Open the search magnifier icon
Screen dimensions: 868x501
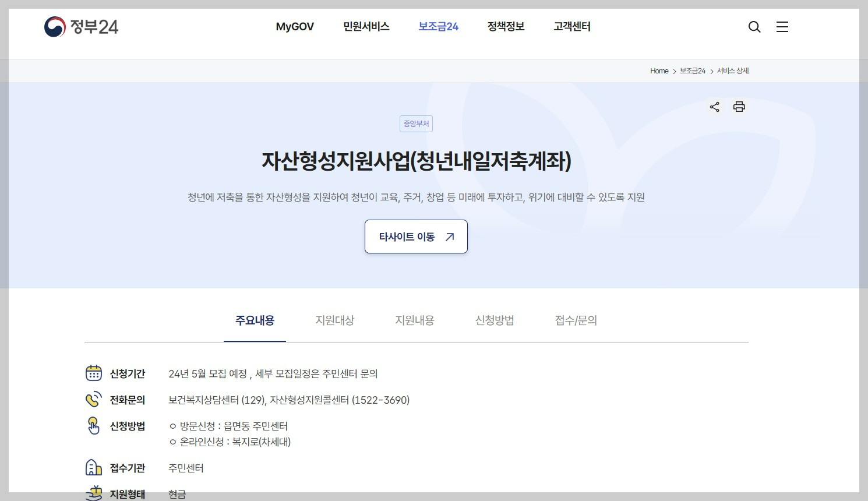[754, 27]
